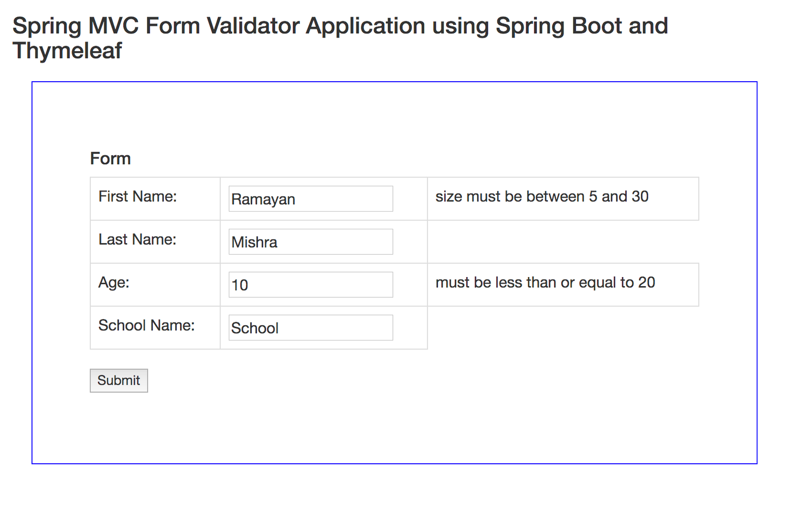The image size is (812, 513).
Task: Click the word "Application" in the page title
Action: (x=365, y=26)
